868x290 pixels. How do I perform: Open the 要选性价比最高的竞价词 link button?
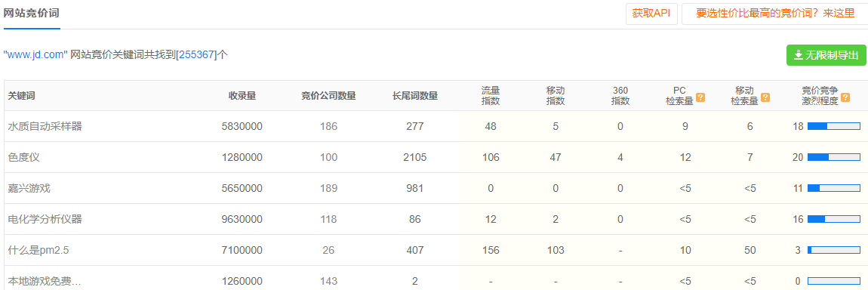pos(774,14)
